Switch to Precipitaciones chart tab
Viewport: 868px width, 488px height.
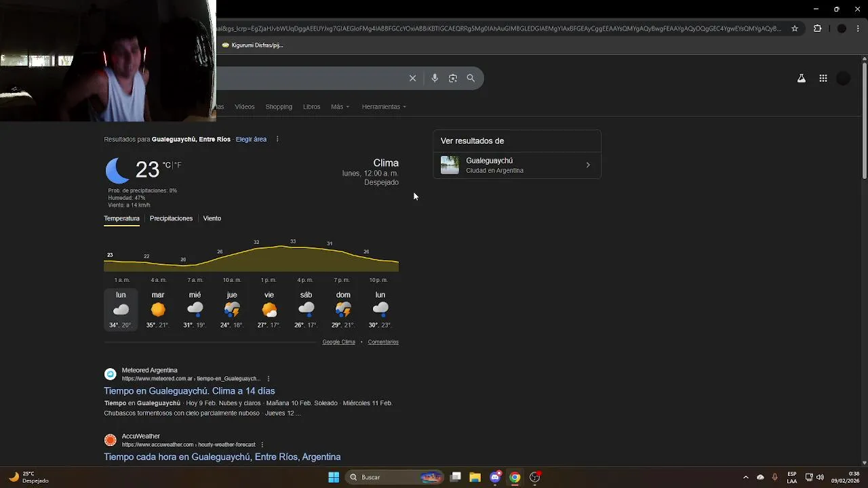tap(171, 218)
